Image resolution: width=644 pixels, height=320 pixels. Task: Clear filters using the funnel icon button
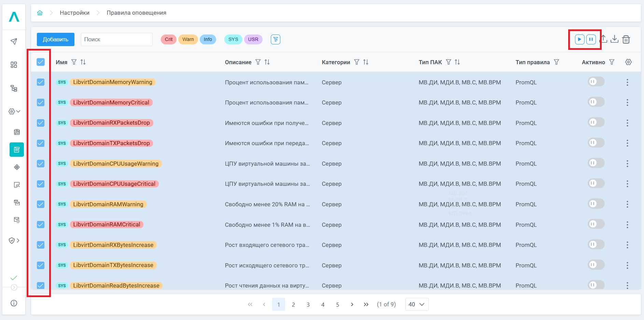pyautogui.click(x=276, y=40)
